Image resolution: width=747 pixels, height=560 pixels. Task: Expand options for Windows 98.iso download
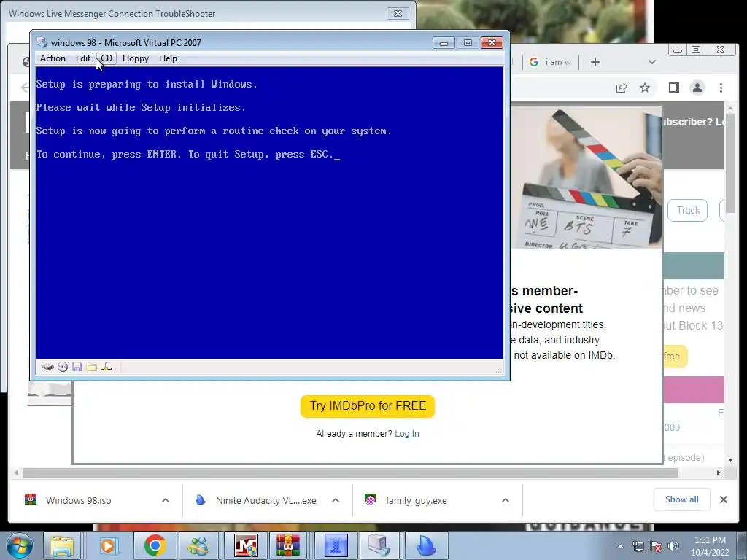point(166,500)
